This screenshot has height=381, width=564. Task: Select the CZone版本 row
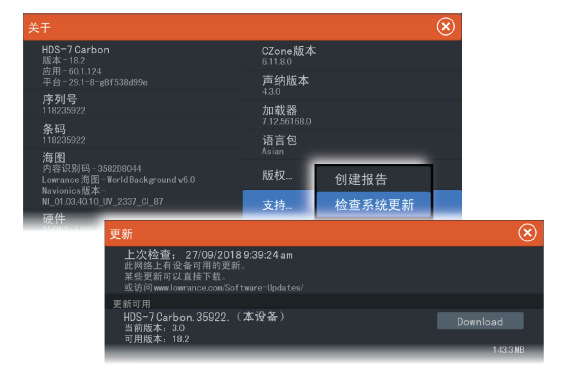coord(352,55)
